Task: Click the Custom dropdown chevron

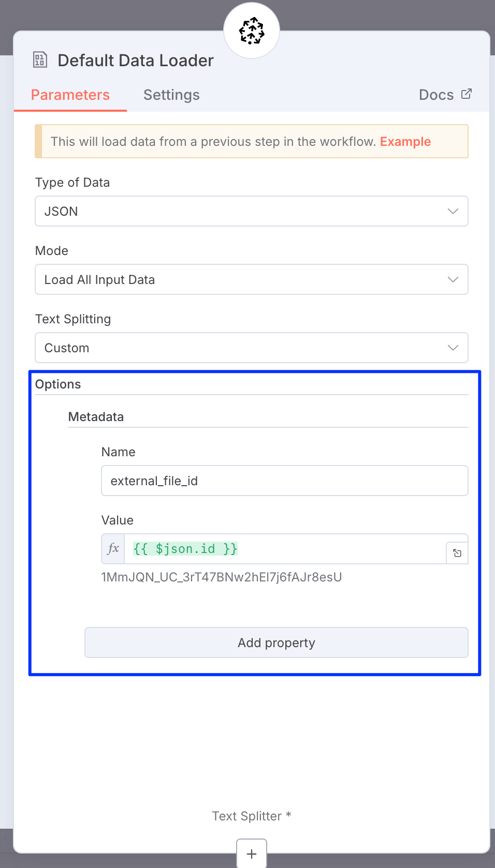Action: [453, 348]
